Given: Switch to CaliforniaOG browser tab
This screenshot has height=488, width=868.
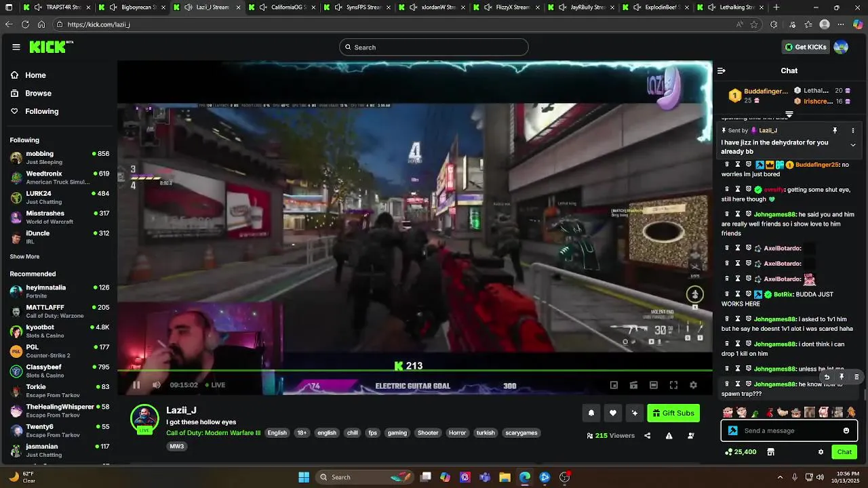Looking at the screenshot, I should (x=283, y=7).
